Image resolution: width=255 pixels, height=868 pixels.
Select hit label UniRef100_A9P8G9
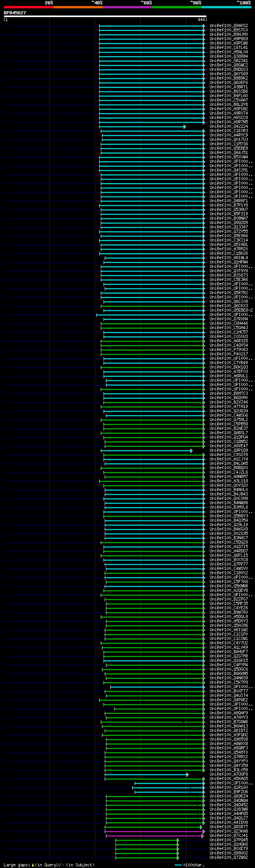(229, 39)
